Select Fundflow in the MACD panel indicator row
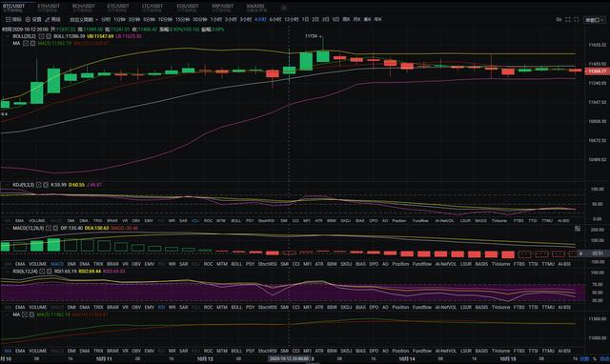610x364 pixels. pyautogui.click(x=421, y=264)
